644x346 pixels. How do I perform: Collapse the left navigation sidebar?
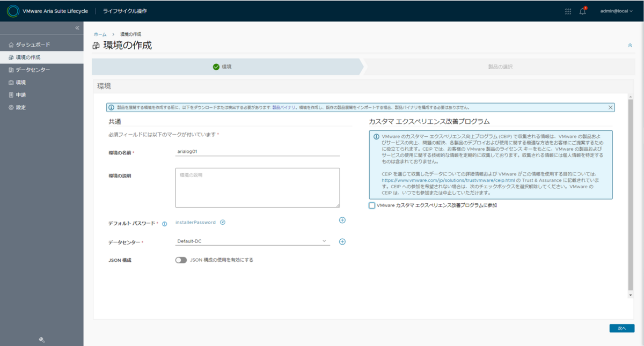77,28
